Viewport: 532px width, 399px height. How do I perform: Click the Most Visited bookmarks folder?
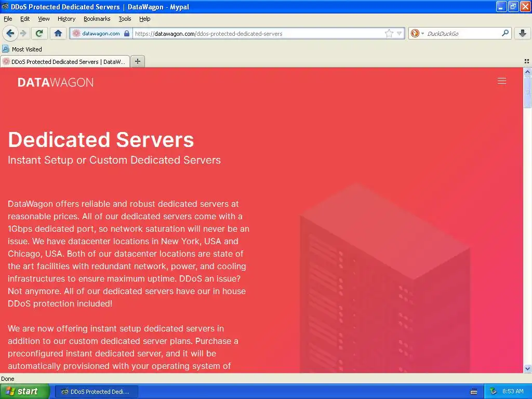click(22, 49)
